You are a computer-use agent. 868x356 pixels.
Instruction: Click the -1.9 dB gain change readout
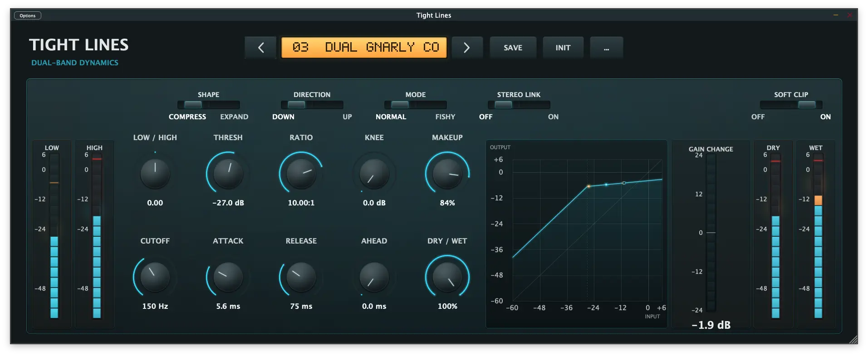coord(711,325)
